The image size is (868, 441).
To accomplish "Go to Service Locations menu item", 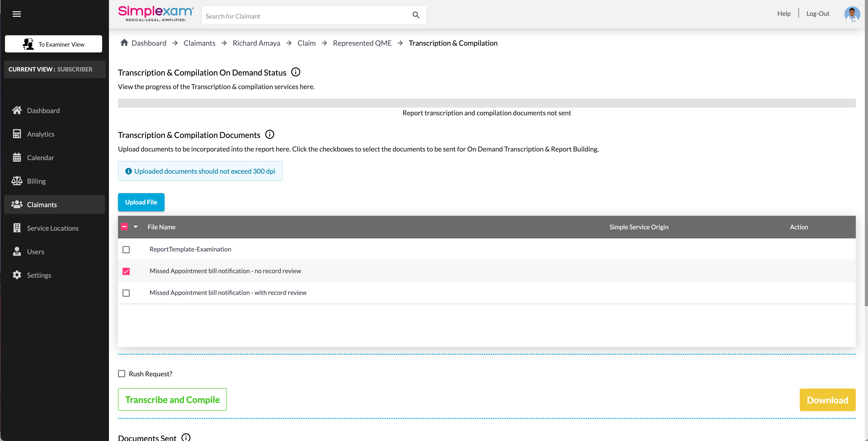I will pos(53,228).
